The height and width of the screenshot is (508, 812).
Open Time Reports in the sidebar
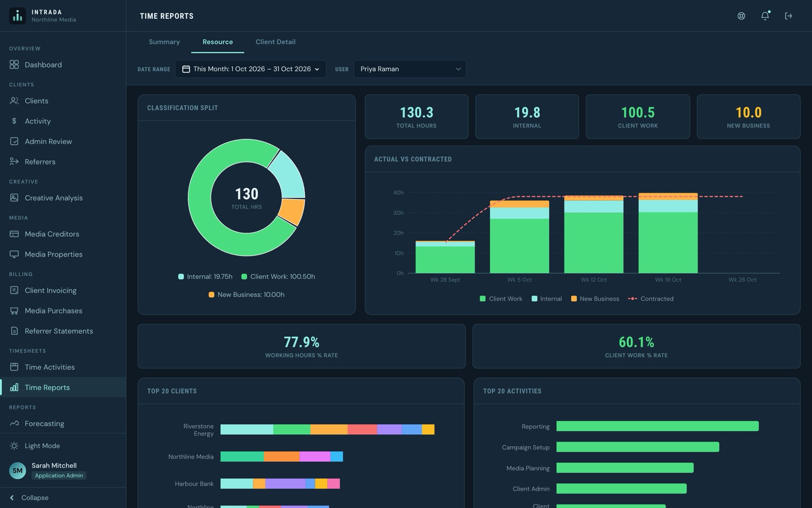click(x=63, y=387)
